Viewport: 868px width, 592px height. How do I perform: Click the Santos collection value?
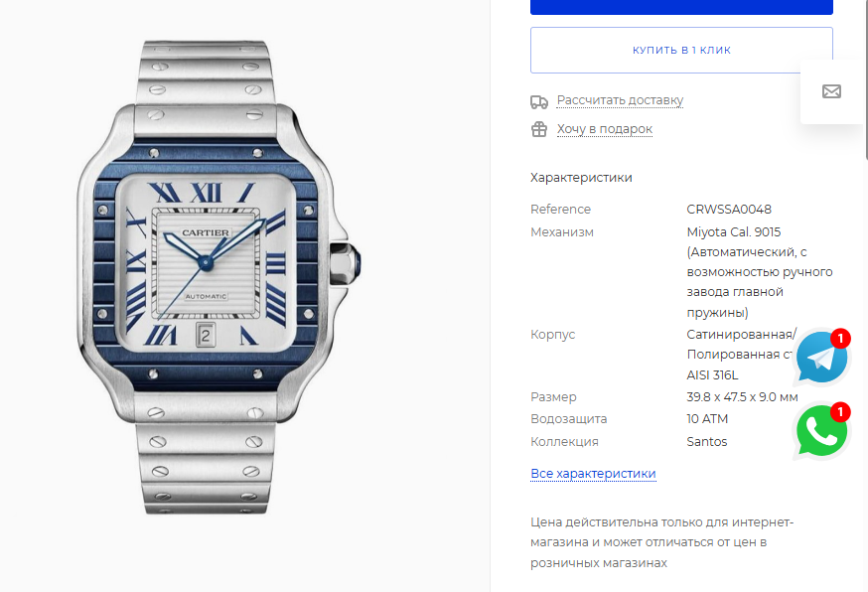706,442
